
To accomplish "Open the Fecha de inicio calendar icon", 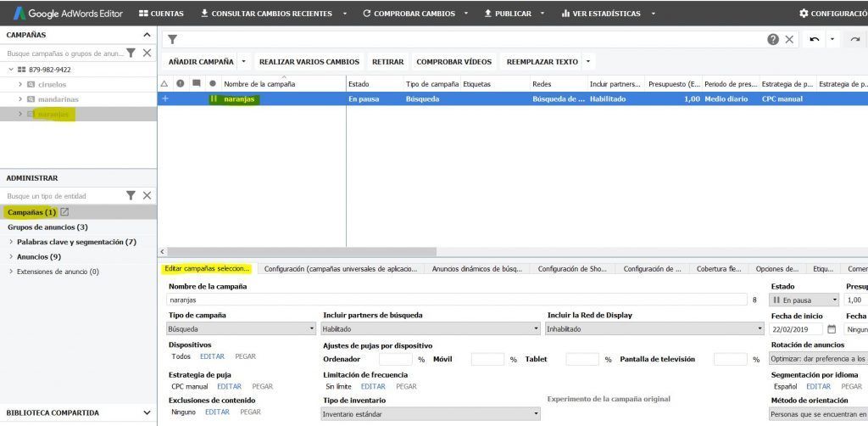I will coord(832,329).
